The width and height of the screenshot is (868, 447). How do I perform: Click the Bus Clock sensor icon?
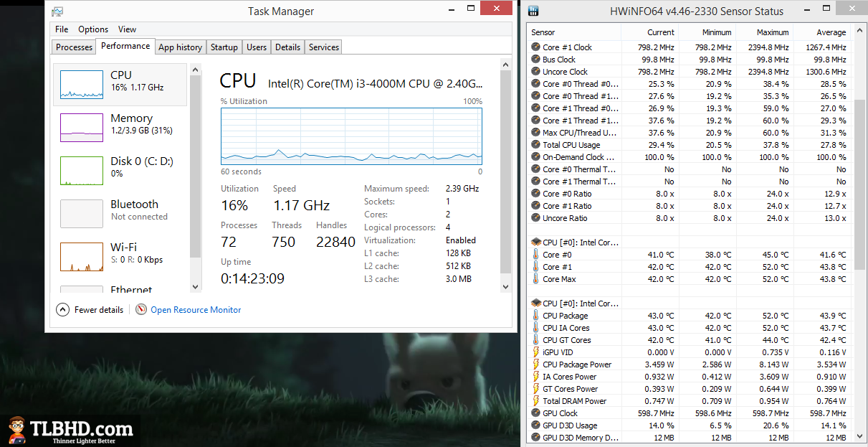535,60
